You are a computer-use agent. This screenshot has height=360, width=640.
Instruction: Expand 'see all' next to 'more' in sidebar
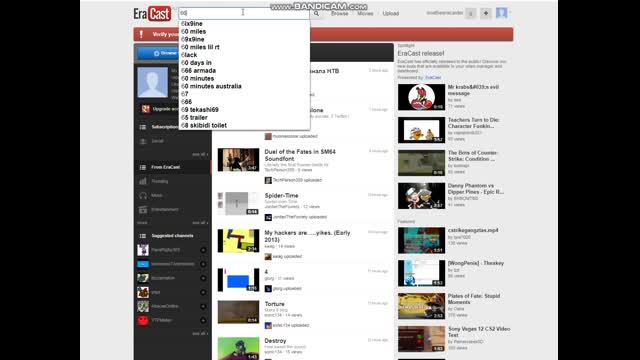point(200,223)
